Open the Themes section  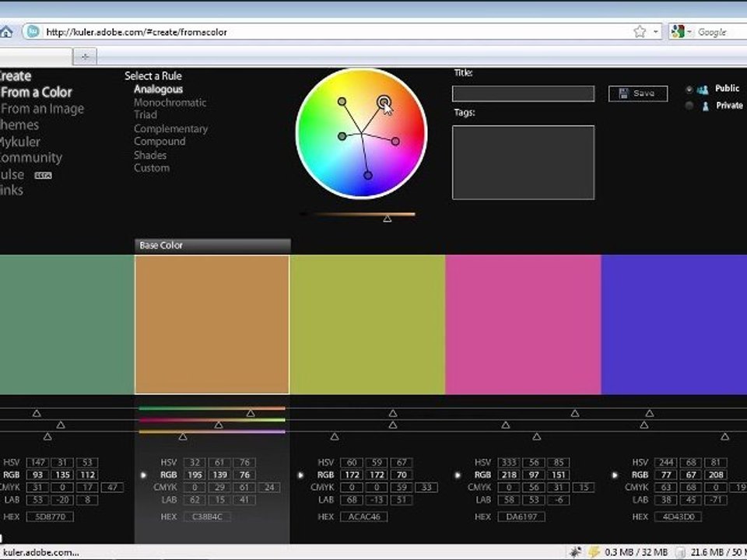[19, 124]
